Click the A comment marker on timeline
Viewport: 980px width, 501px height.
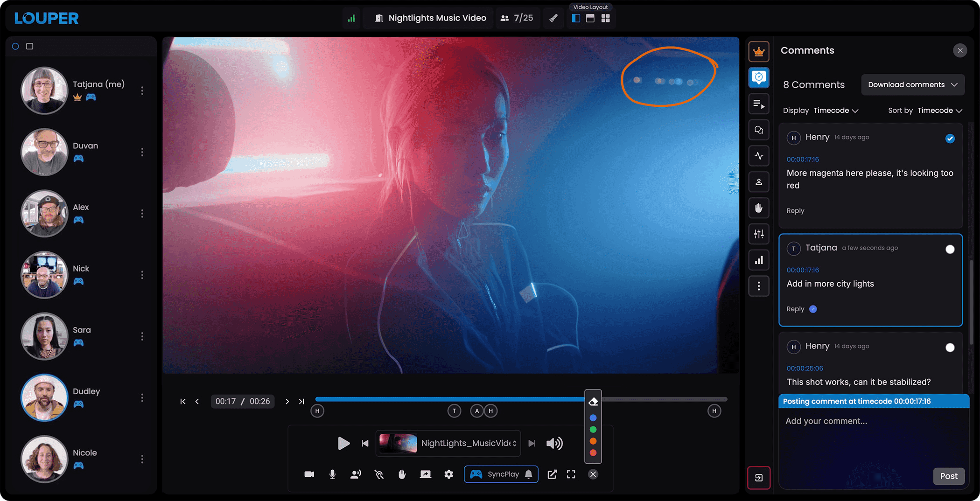click(x=477, y=411)
